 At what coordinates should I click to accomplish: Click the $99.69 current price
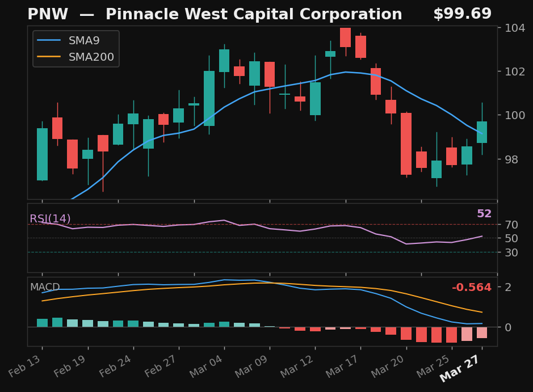(x=462, y=14)
